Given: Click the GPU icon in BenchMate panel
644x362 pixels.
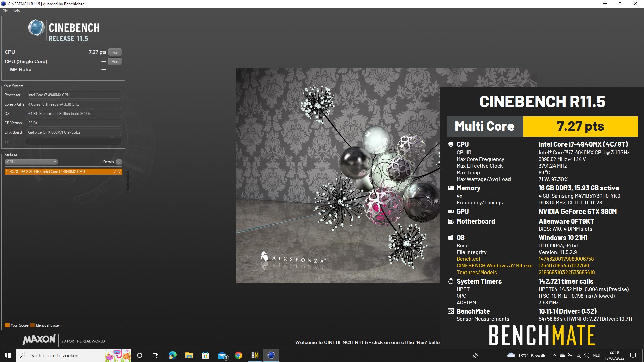Looking at the screenshot, I should coord(451,212).
